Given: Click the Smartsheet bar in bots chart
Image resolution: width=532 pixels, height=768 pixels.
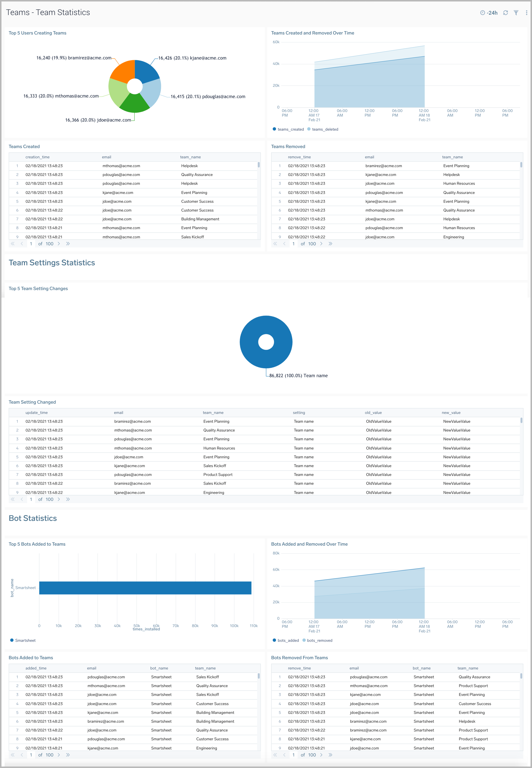Looking at the screenshot, I should pyautogui.click(x=145, y=588).
